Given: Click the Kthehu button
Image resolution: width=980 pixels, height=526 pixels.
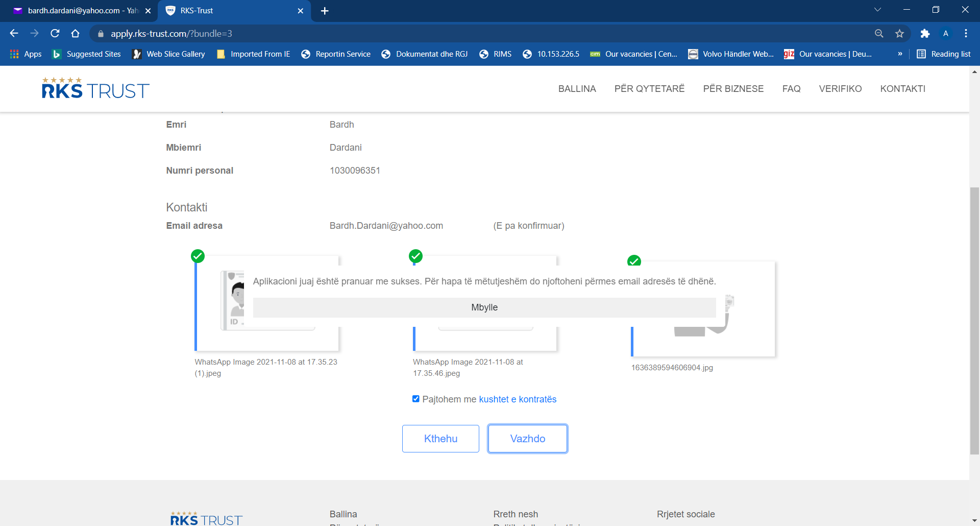Looking at the screenshot, I should pyautogui.click(x=440, y=439).
